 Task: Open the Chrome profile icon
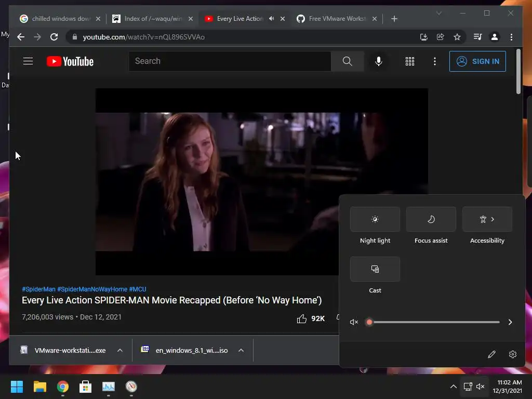495,37
